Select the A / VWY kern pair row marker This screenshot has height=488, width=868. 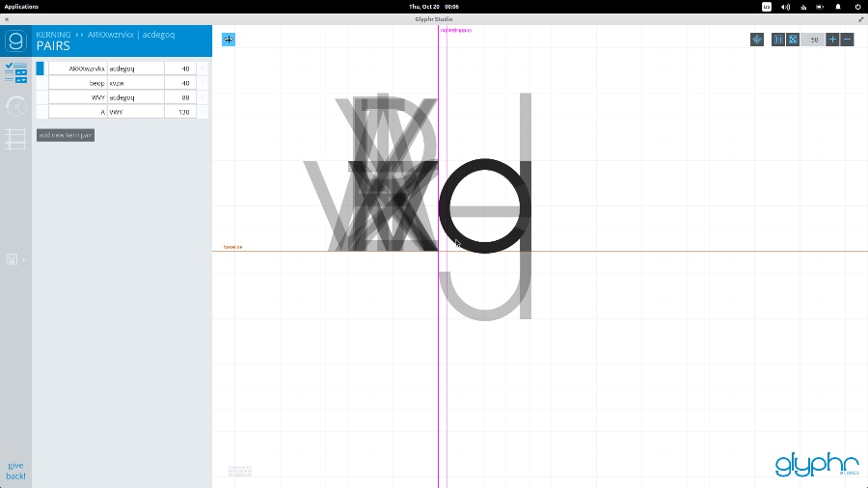point(41,112)
